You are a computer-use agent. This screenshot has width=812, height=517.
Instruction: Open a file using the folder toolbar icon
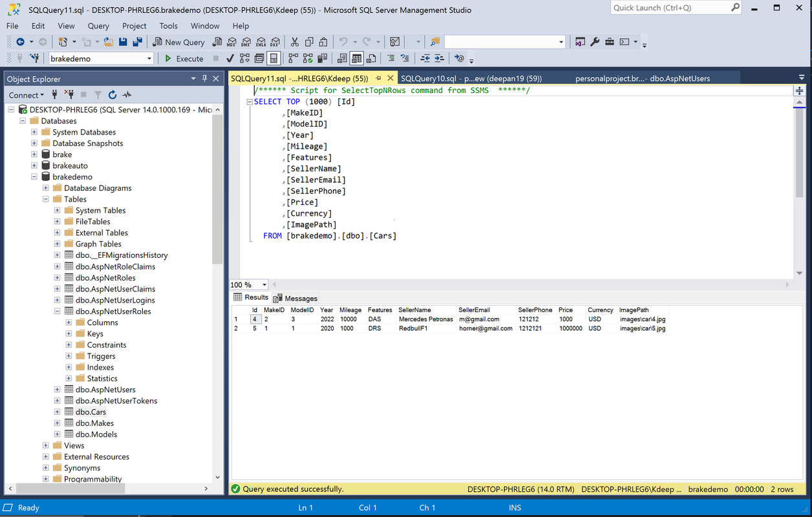(x=108, y=41)
